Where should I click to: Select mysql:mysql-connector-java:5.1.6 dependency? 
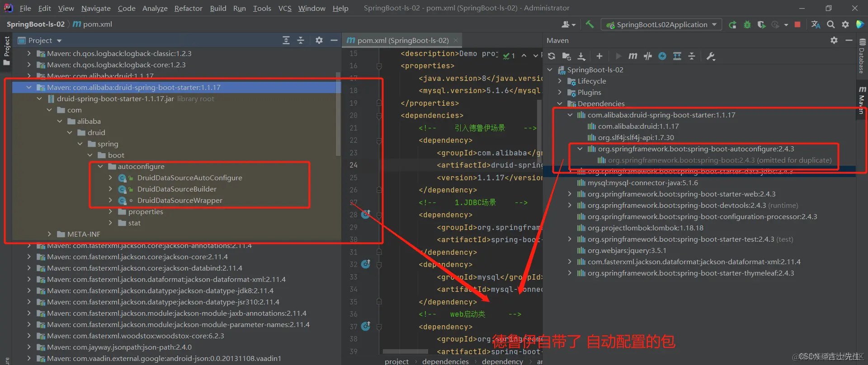[642, 182]
